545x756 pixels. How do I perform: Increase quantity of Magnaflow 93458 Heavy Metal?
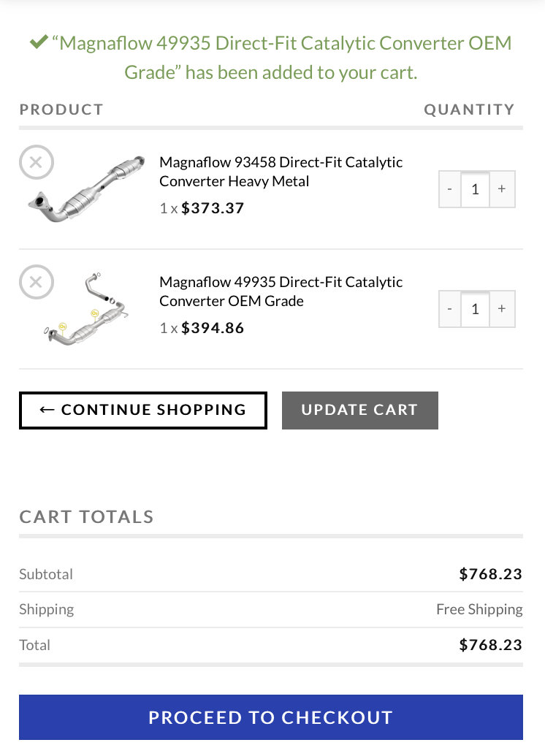(502, 189)
